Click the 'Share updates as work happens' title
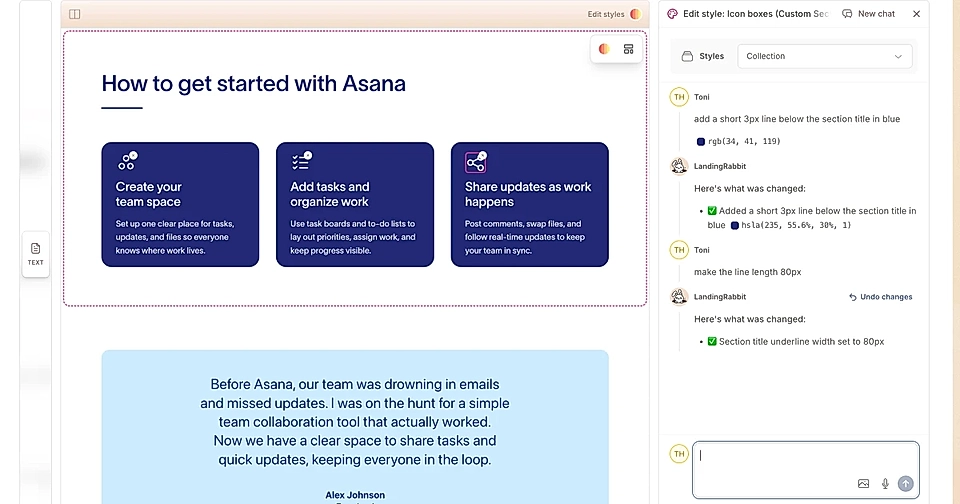The width and height of the screenshot is (960, 504). pyautogui.click(x=528, y=194)
